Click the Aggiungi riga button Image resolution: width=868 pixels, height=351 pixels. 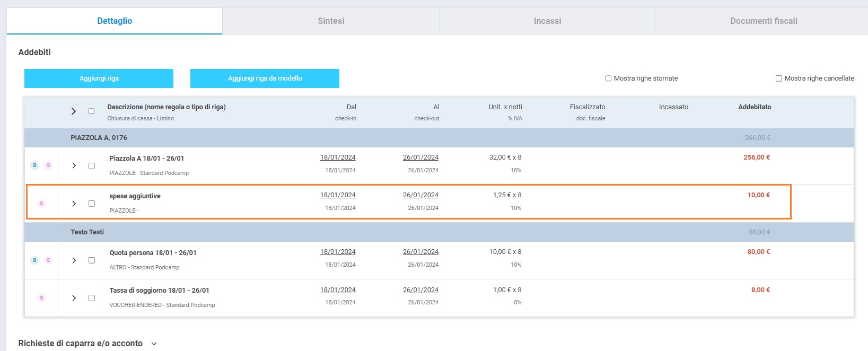coord(99,78)
